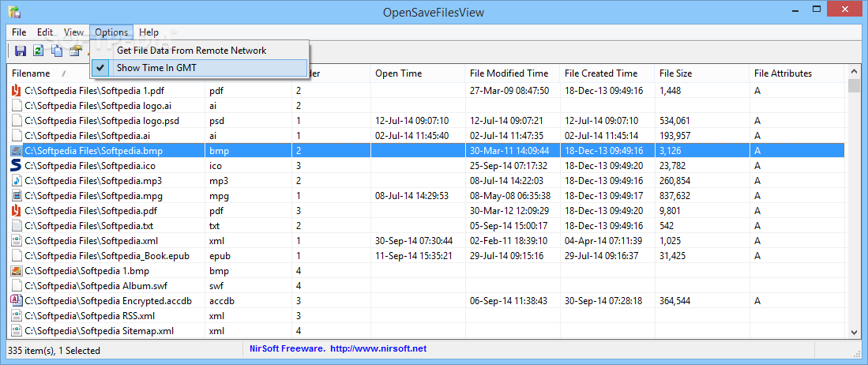Click created time 04-Apr-14 07:11:39 cell
Viewport: 868px width, 365px height.
pos(607,240)
